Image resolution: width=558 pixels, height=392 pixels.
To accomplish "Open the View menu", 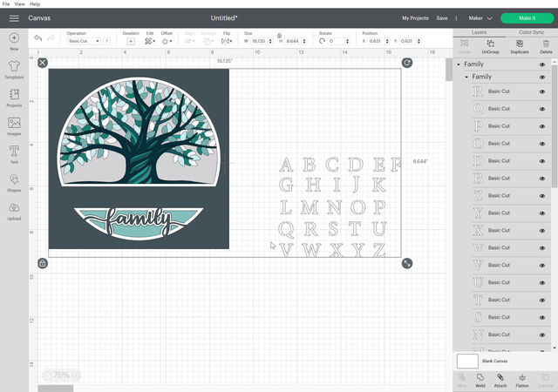I will point(19,3).
